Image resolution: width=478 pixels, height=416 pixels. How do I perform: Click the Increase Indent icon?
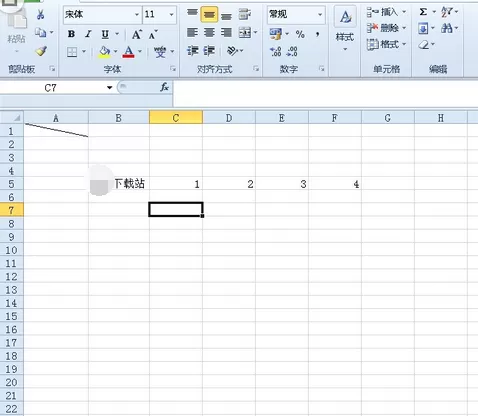tap(209, 51)
